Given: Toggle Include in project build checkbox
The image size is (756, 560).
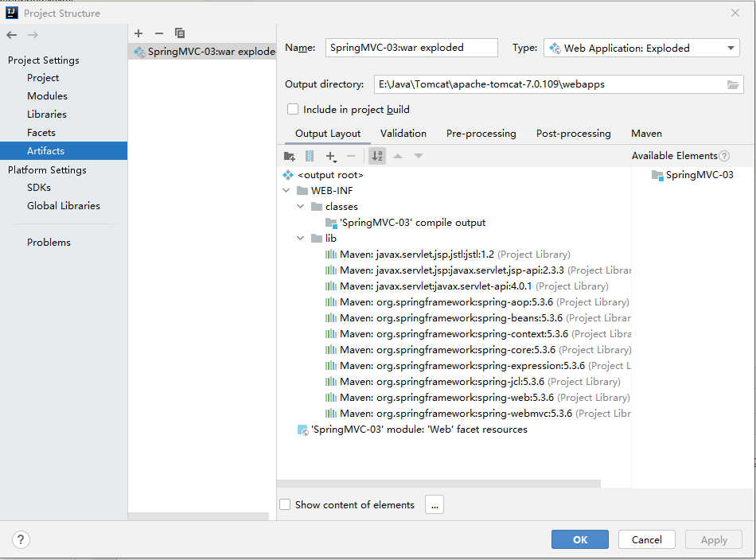Looking at the screenshot, I should click(x=293, y=110).
